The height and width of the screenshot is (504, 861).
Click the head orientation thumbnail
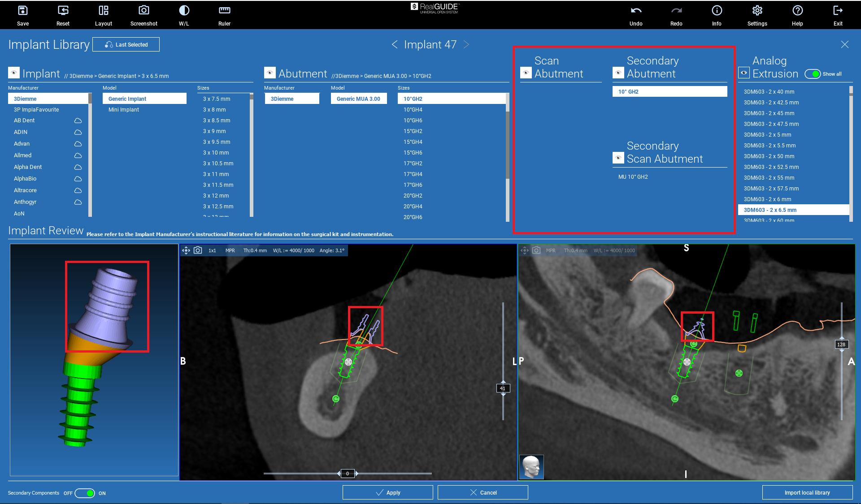click(x=531, y=467)
